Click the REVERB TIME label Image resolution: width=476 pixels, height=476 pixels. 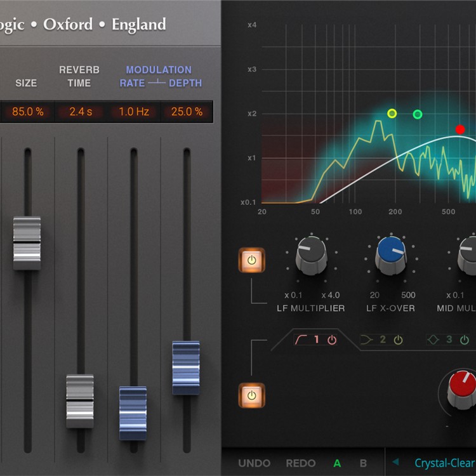click(x=79, y=76)
